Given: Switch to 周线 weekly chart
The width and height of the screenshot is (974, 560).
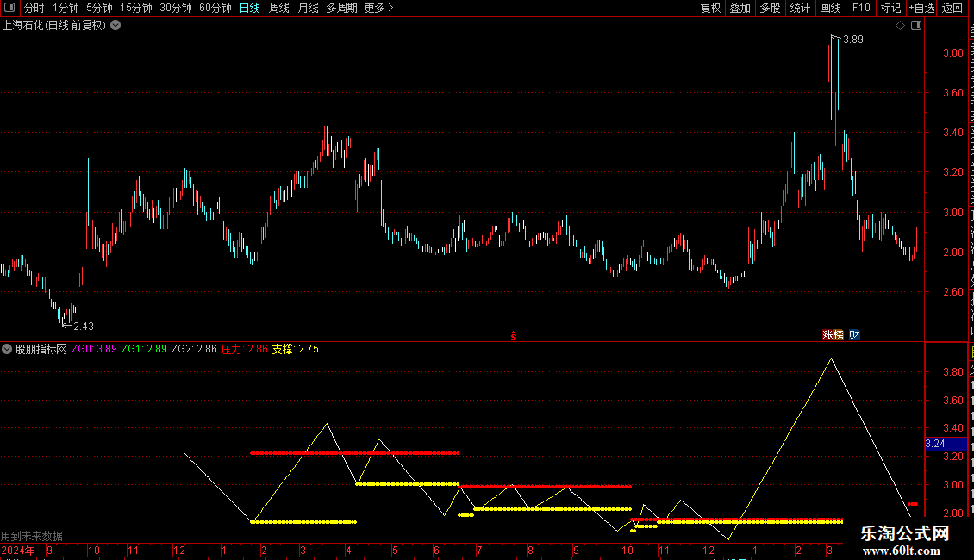Looking at the screenshot, I should (279, 8).
